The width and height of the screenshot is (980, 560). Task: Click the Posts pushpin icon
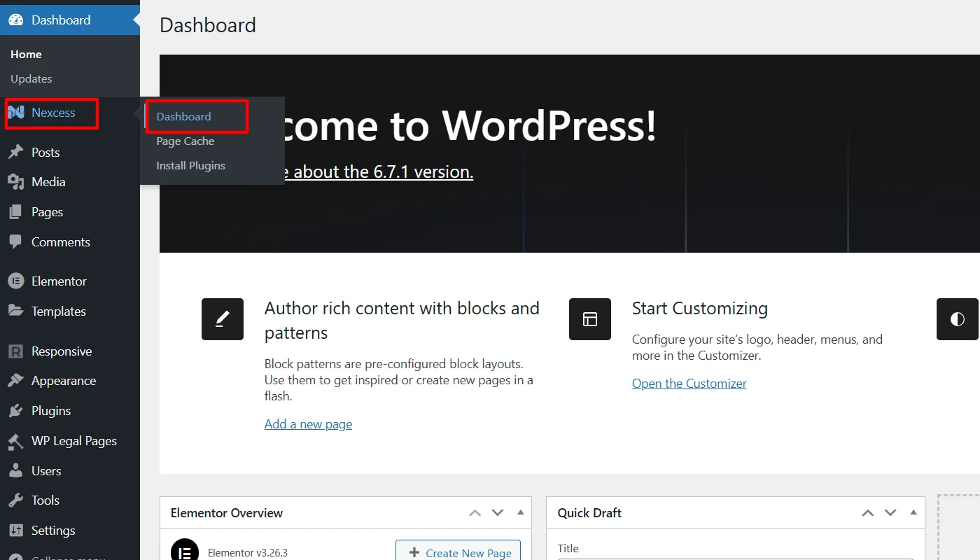15,152
